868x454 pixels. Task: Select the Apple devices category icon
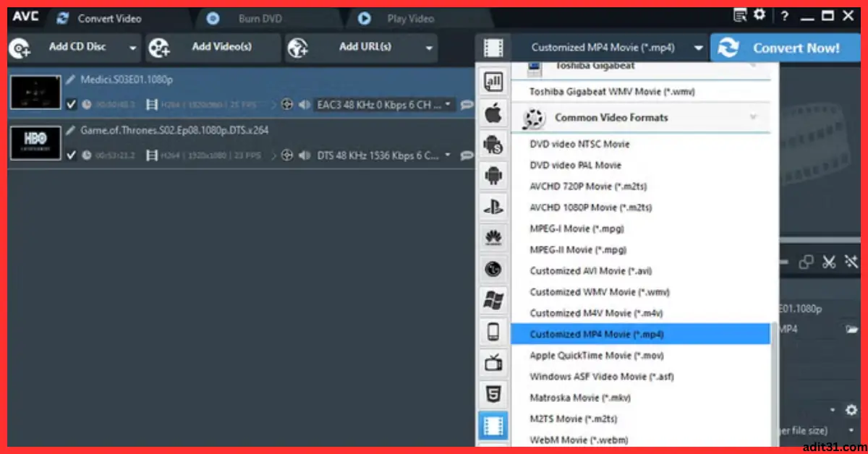(493, 113)
